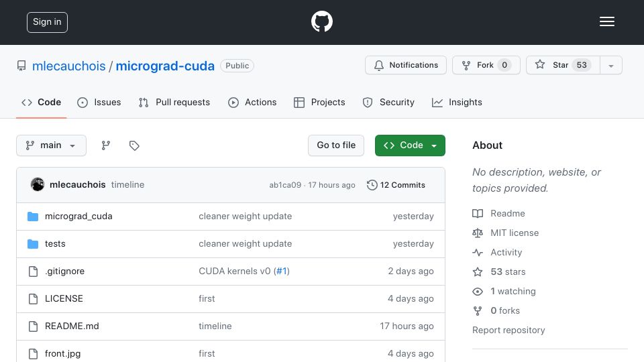
Task: View the 0 forks link
Action: coord(496,310)
